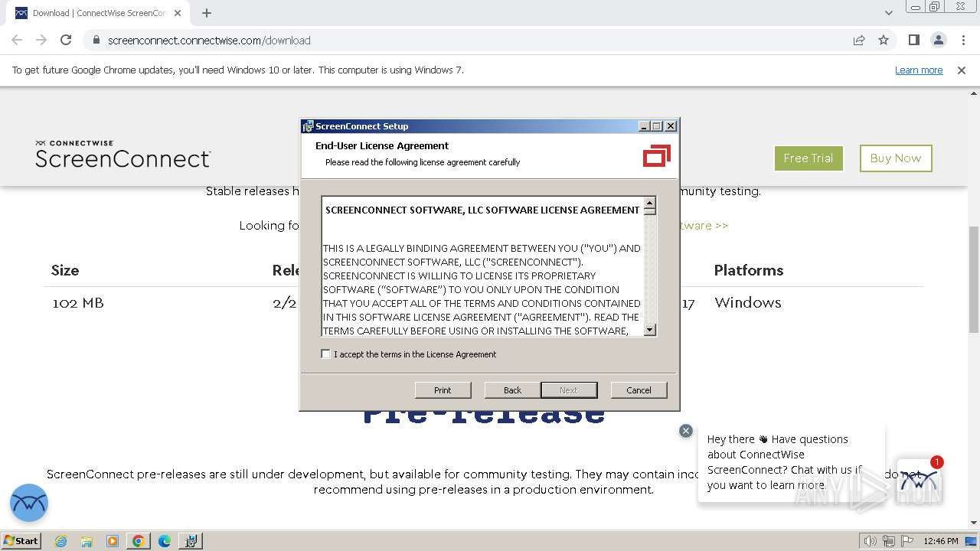Image resolution: width=980 pixels, height=551 pixels.
Task: Open Windows Media Player from taskbar
Action: pos(113,541)
